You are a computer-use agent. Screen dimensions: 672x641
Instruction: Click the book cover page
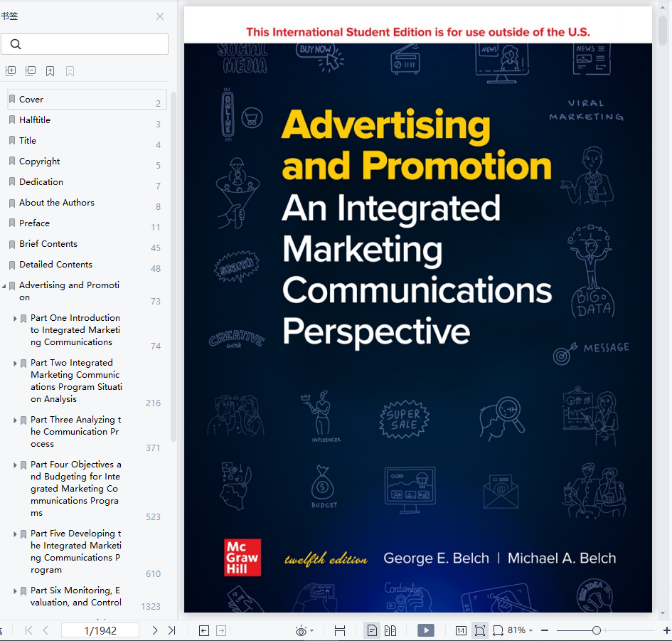coord(418,309)
